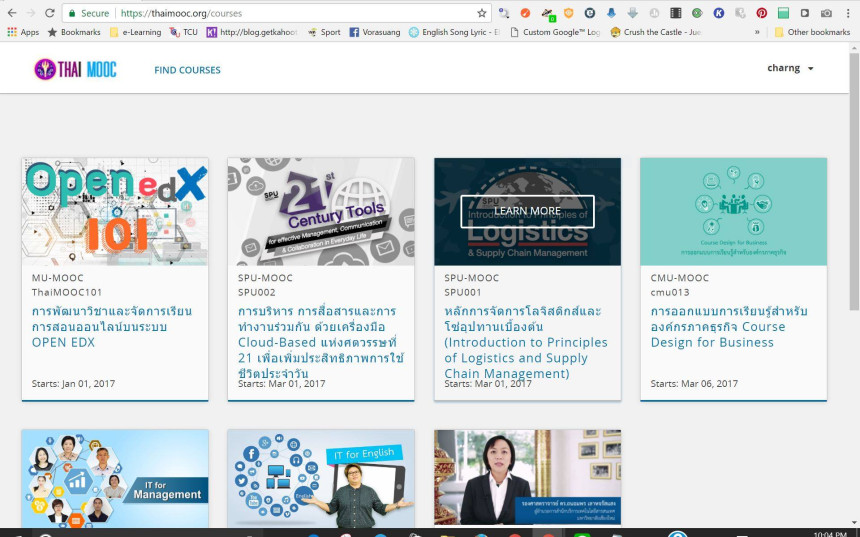The image size is (860, 537).
Task: Open the e-Learning bookmarks folder
Action: 135,32
